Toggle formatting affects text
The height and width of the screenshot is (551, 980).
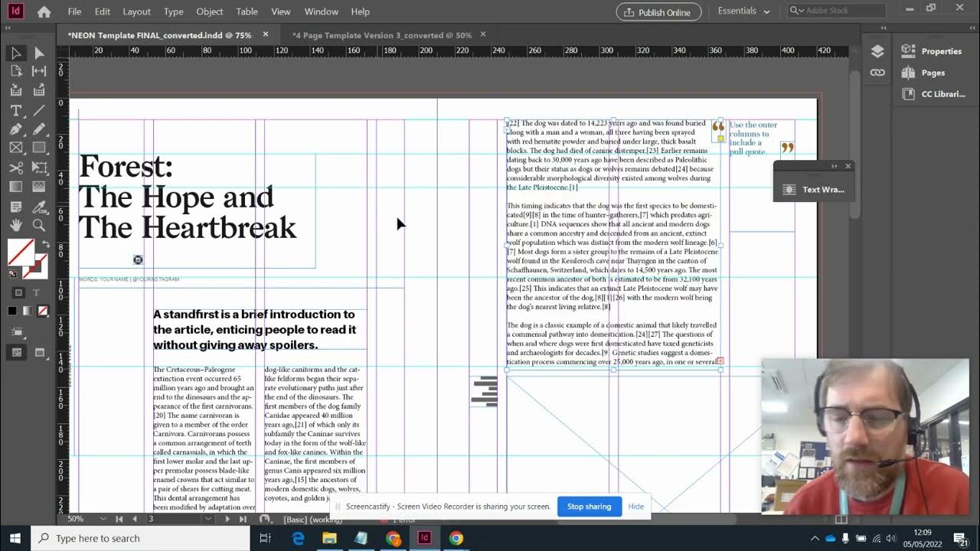tap(36, 292)
